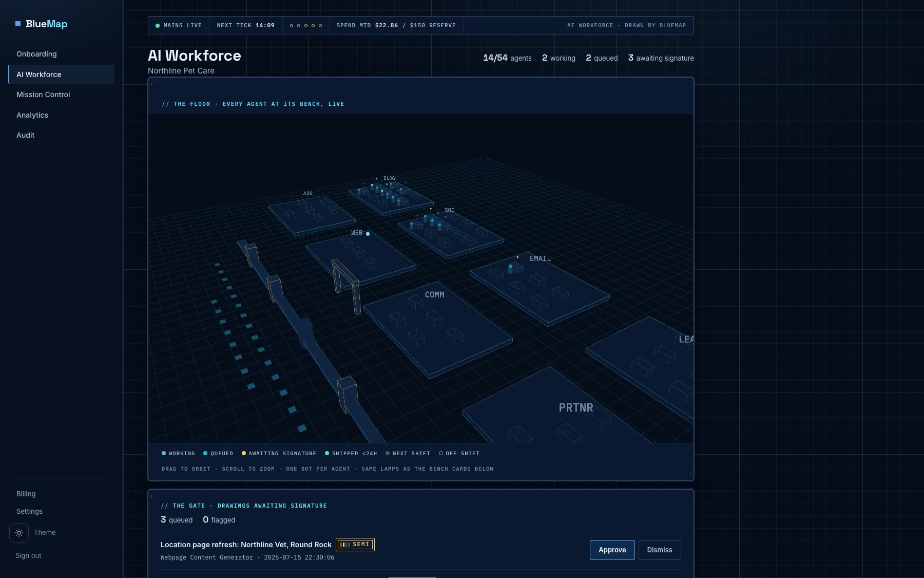This screenshot has width=924, height=578.
Task: Click the Working legend dot
Action: (x=164, y=453)
